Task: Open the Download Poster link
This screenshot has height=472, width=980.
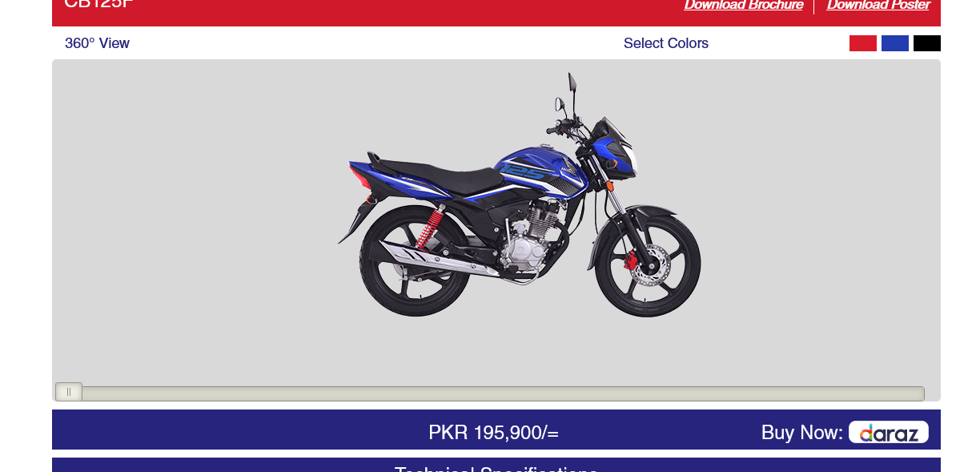Action: 878,5
